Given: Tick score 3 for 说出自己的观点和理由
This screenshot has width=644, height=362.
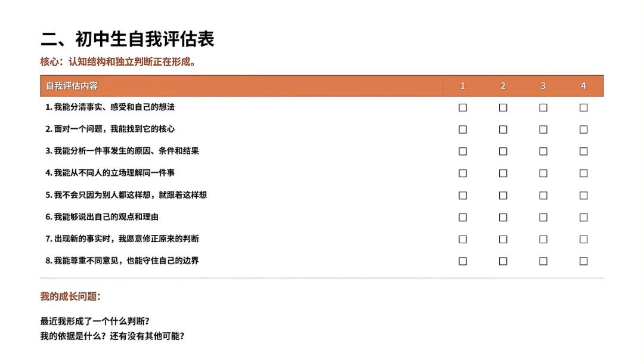Looking at the screenshot, I should click(543, 217).
